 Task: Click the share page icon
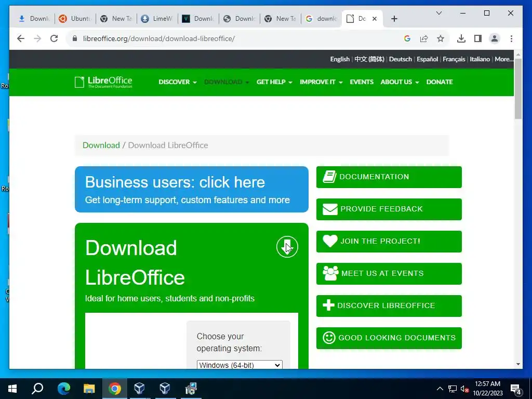point(424,38)
